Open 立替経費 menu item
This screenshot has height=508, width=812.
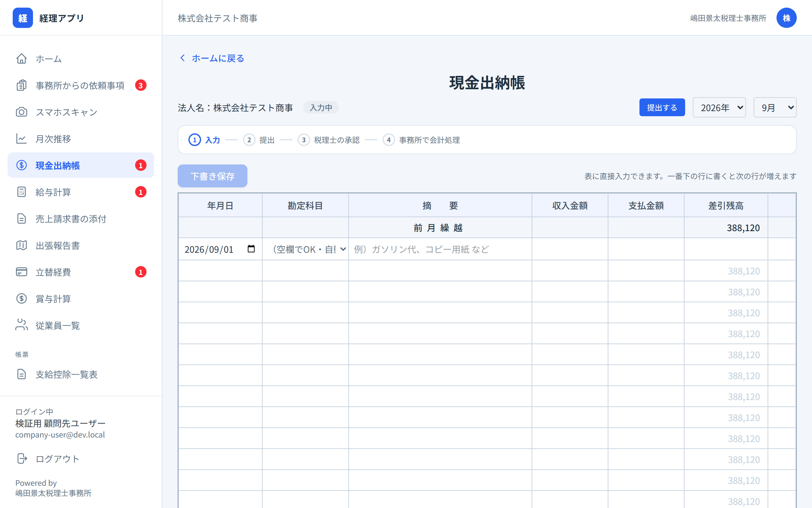81,272
